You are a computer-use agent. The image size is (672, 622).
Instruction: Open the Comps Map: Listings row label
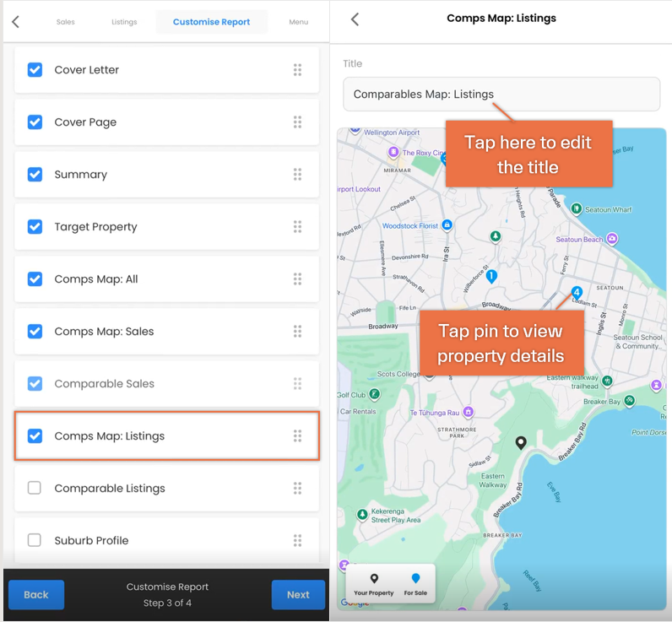[109, 436]
